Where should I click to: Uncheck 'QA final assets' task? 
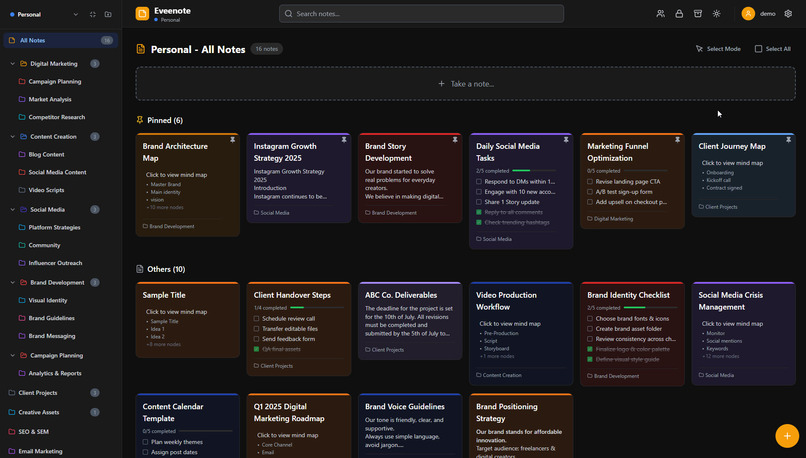click(x=257, y=349)
